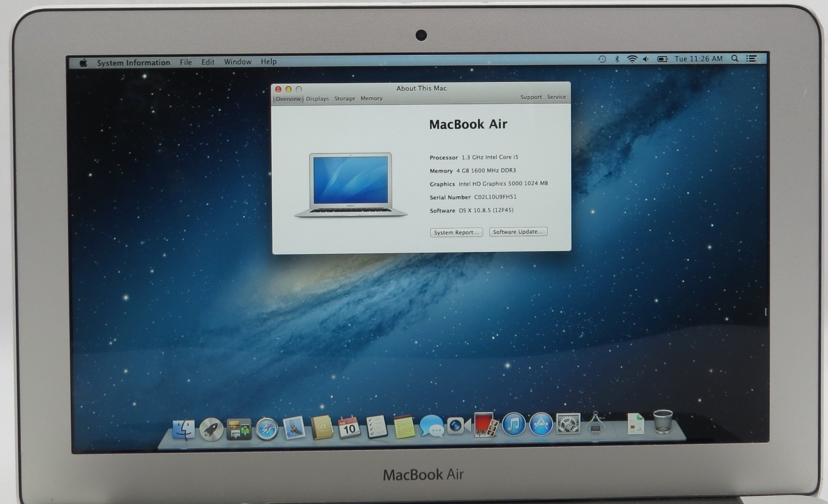
Task: Click the Software Update button
Action: tap(518, 232)
